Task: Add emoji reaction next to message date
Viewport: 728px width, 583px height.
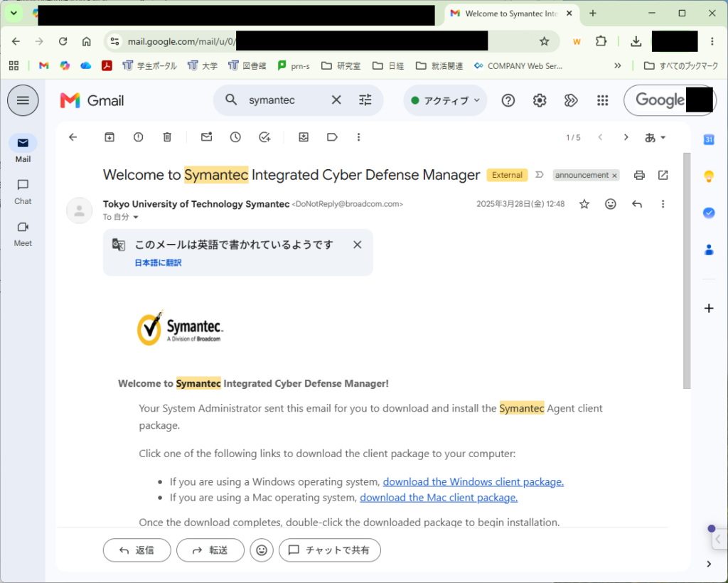Action: pyautogui.click(x=611, y=204)
